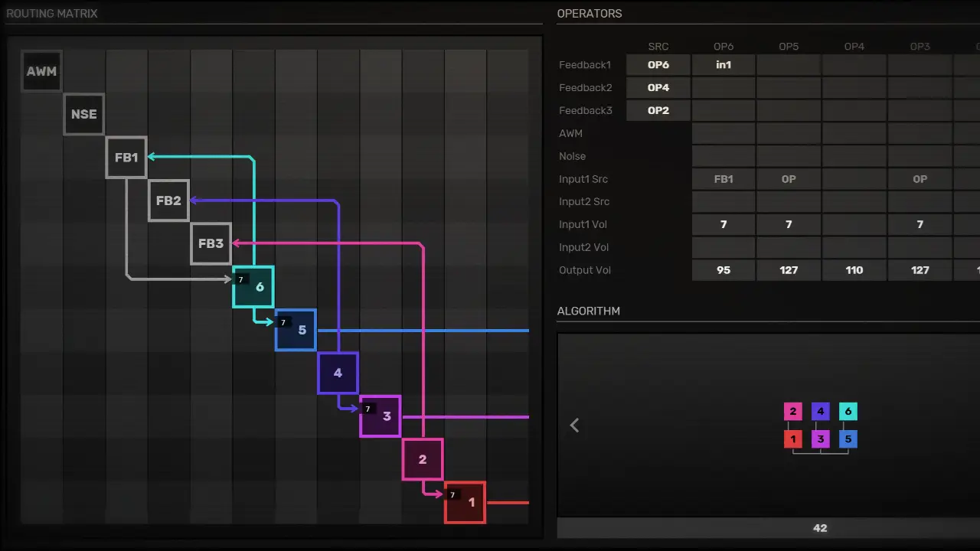Screen dimensions: 980x551
Task: Open Feedback3 source OP2 selector
Action: 658,110
